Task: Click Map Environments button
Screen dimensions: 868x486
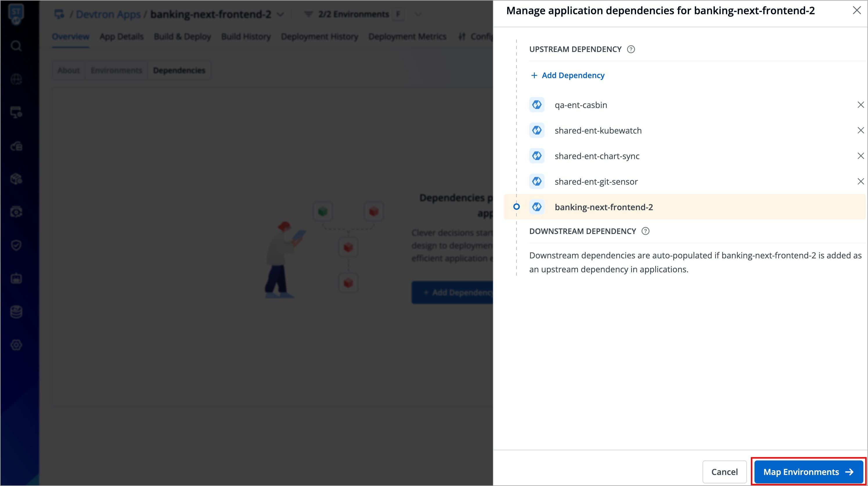Action: [808, 472]
